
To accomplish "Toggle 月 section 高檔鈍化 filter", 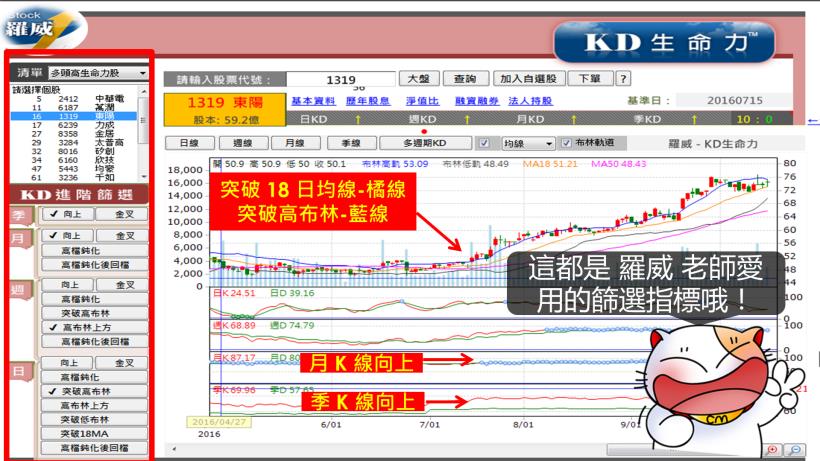I will pyautogui.click(x=95, y=250).
